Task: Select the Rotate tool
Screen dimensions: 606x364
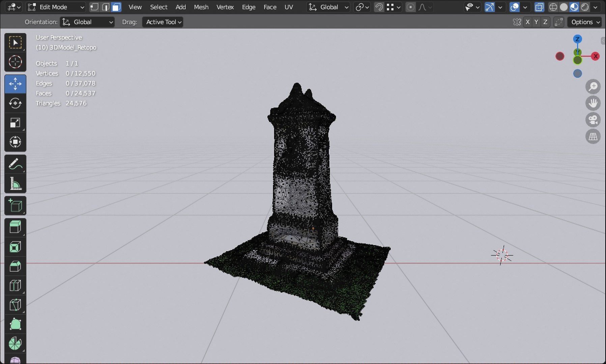Action: click(x=15, y=103)
